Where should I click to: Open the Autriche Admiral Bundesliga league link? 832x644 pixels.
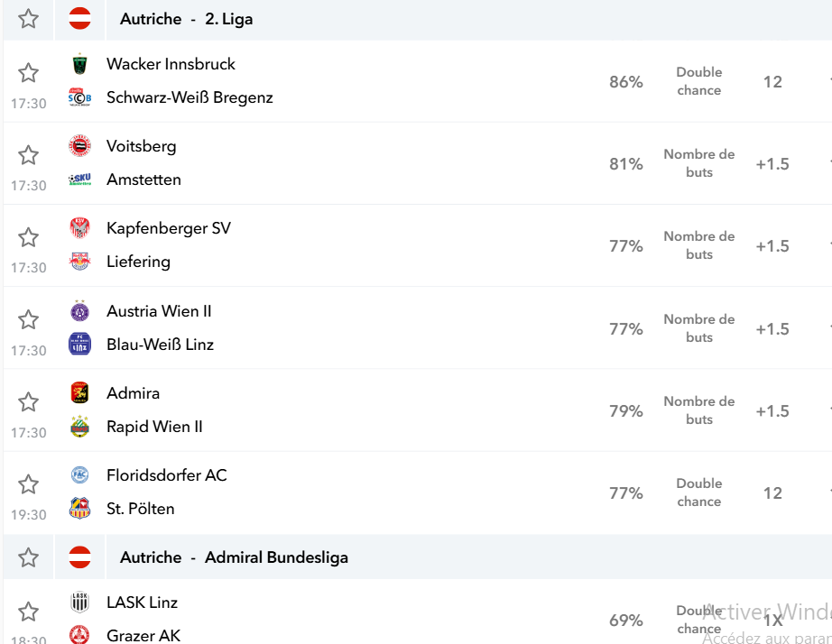pyautogui.click(x=234, y=557)
